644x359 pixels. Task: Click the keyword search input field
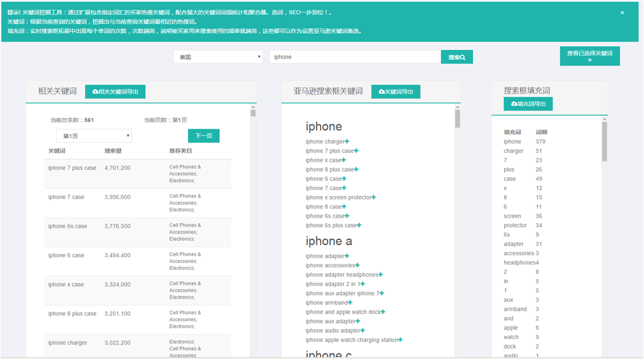pos(354,57)
